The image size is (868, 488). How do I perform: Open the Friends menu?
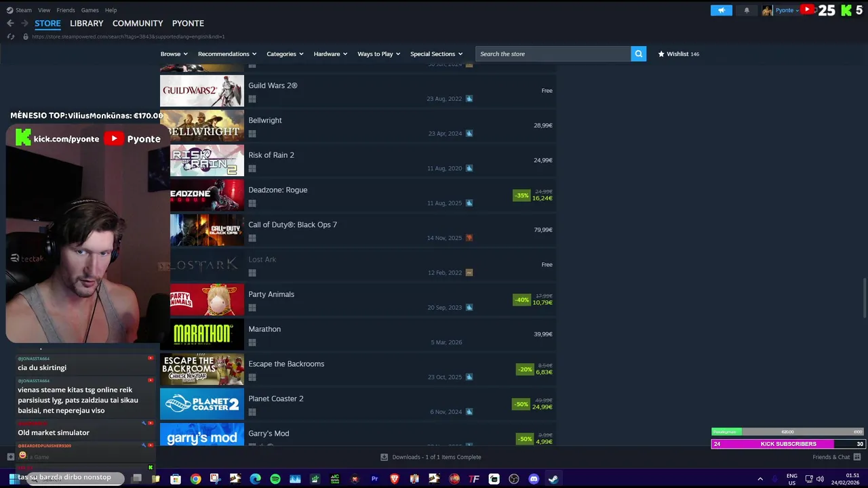click(x=66, y=10)
